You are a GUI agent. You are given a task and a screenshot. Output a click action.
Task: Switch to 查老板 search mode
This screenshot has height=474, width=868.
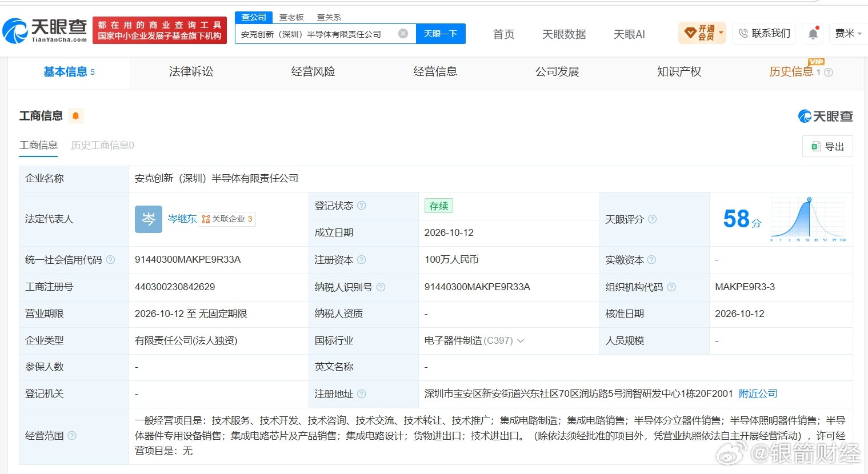291,17
